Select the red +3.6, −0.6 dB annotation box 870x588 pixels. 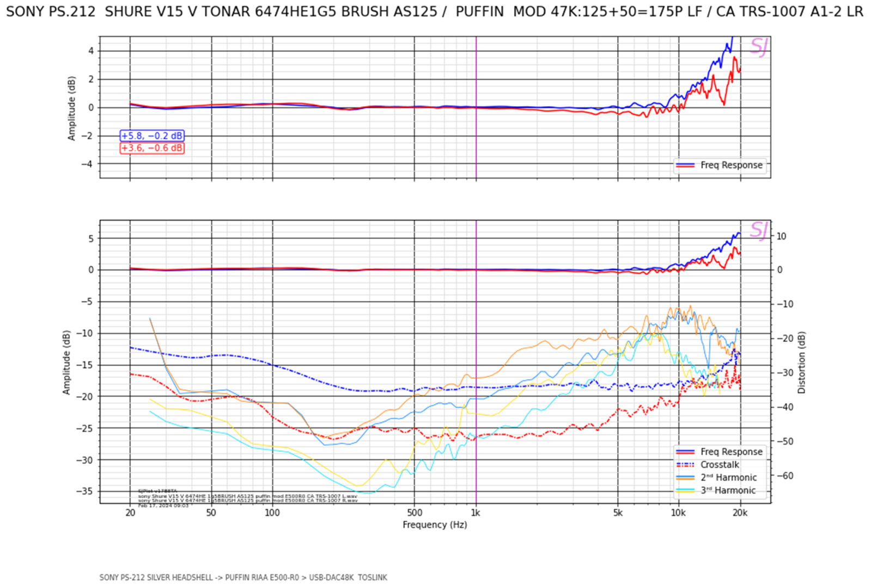(x=152, y=148)
